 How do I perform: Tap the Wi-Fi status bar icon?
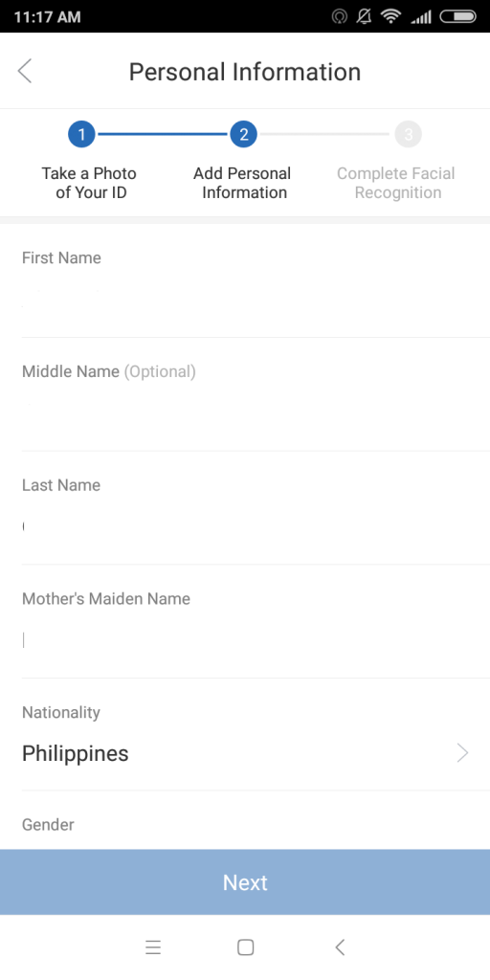coord(390,17)
